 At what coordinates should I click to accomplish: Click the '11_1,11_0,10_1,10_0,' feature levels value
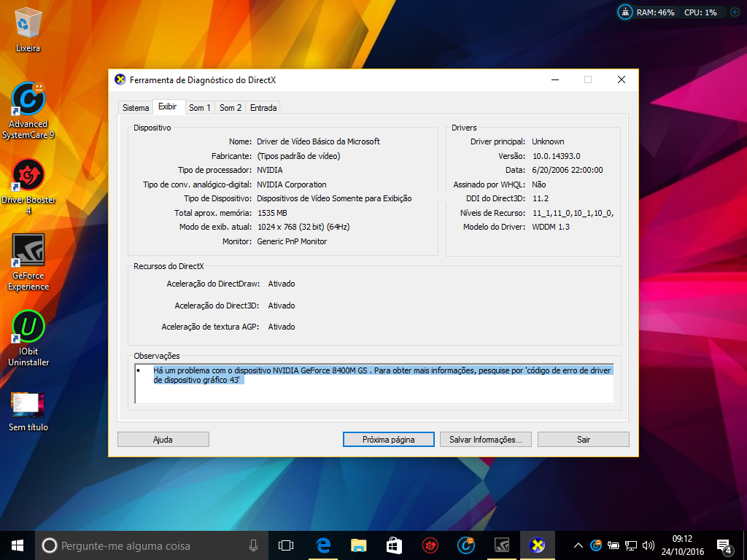[x=573, y=214]
